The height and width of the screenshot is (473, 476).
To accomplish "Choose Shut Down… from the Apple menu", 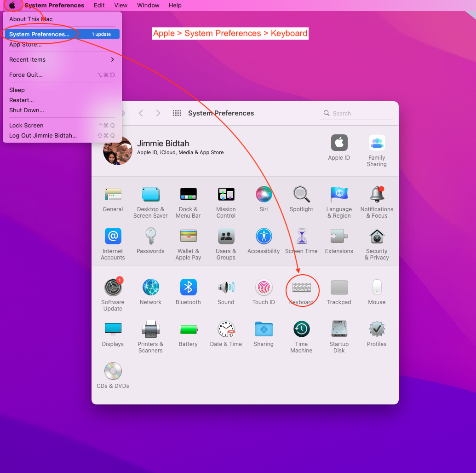I will tap(62, 110).
